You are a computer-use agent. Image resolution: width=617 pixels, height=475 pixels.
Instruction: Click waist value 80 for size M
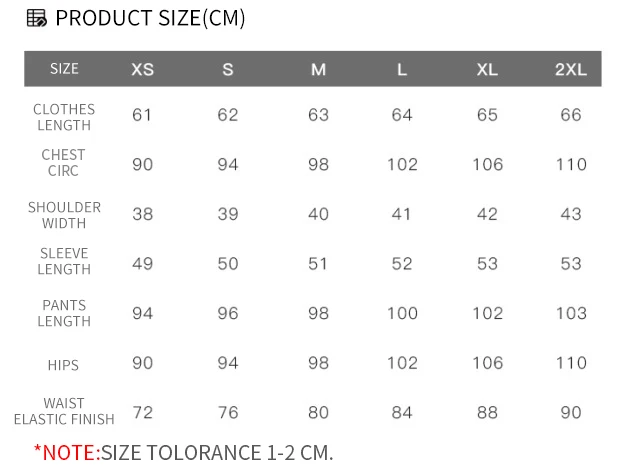click(318, 412)
